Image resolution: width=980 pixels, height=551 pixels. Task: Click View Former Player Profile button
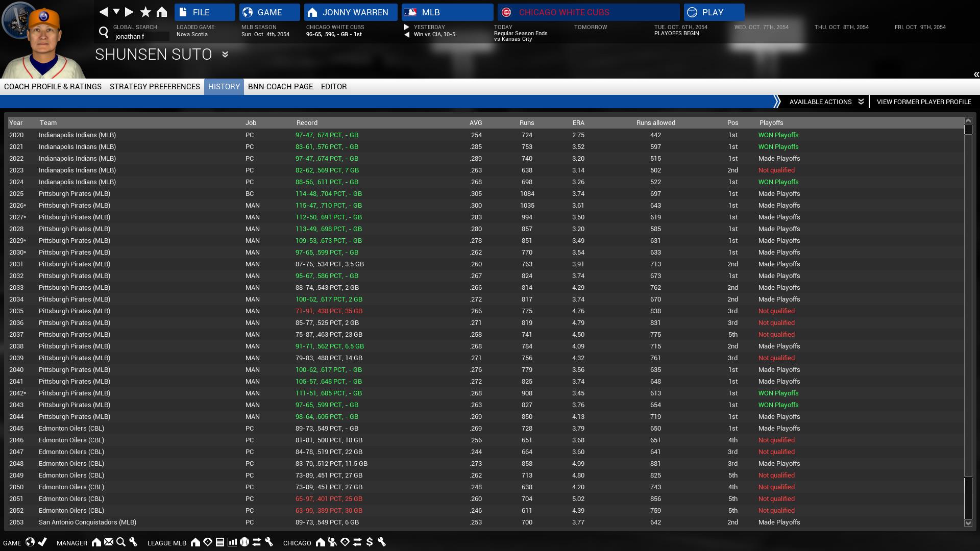click(x=923, y=102)
